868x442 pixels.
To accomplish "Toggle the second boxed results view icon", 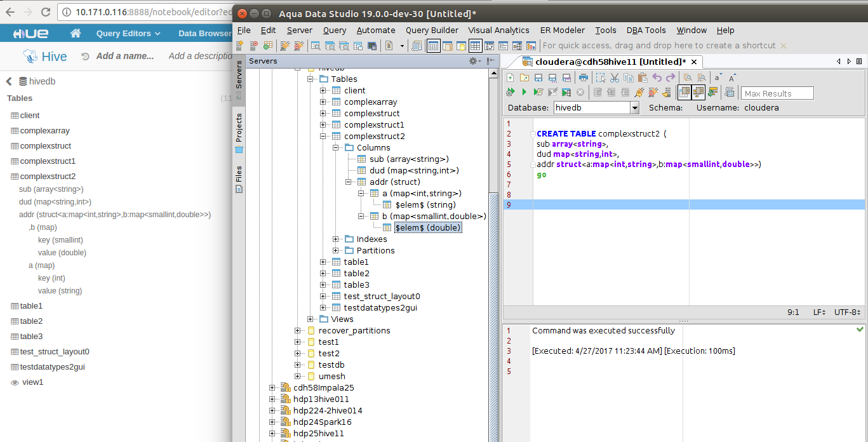I will 698,93.
